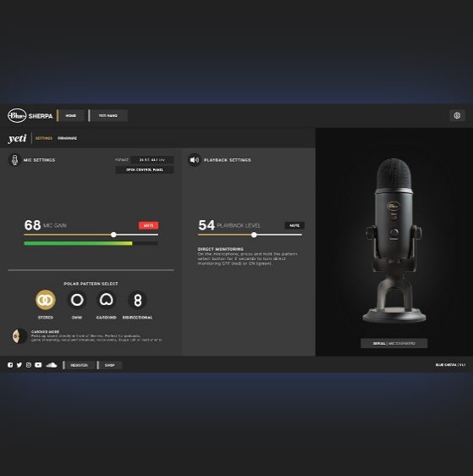Switch to the Firmware tab
The height and width of the screenshot is (476, 473).
(x=68, y=138)
